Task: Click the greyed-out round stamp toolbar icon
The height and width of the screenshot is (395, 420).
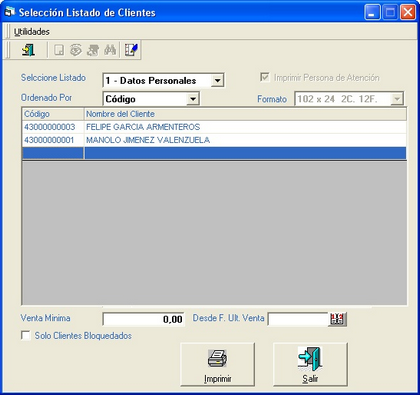Action: coord(76,50)
